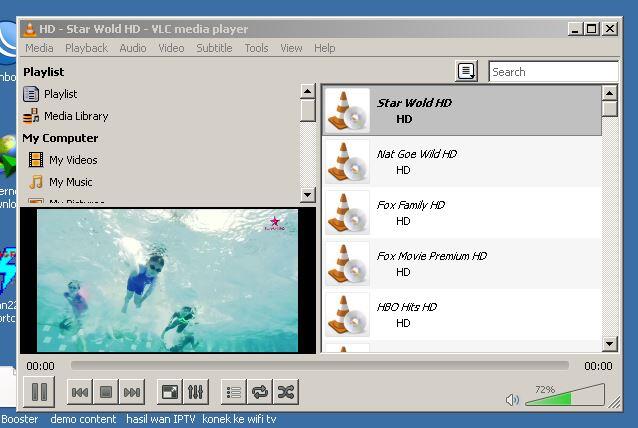The image size is (638, 428).
Task: Open the Video menu
Action: [171, 48]
